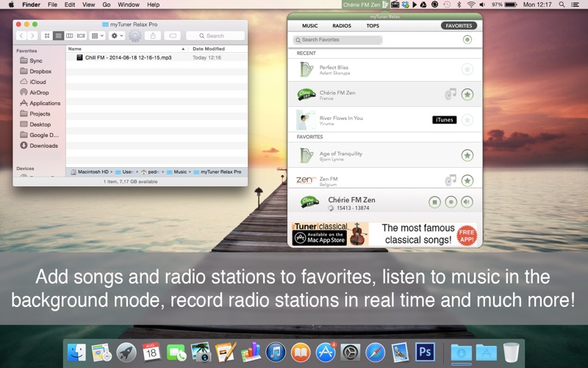Click music notes icon on Chérie FM Zen row
Screen dimensions: 588x368
click(x=451, y=94)
